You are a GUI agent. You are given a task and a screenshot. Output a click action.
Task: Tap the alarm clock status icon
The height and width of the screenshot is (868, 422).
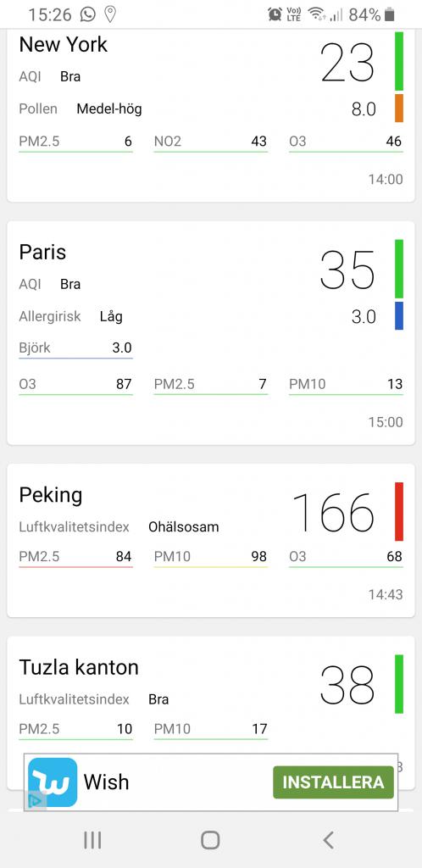click(x=275, y=14)
